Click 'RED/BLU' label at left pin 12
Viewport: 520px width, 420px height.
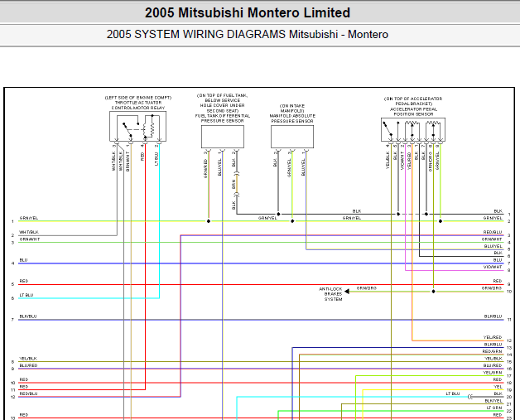28,393
